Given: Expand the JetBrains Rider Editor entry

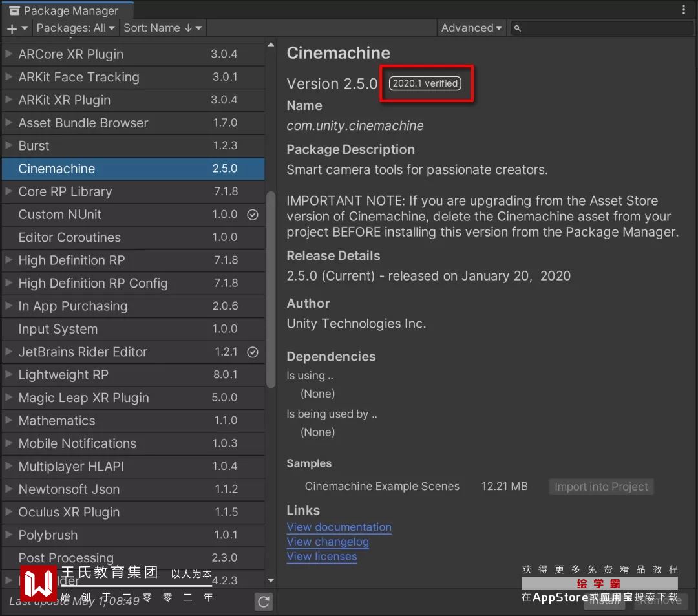Looking at the screenshot, I should (8, 352).
